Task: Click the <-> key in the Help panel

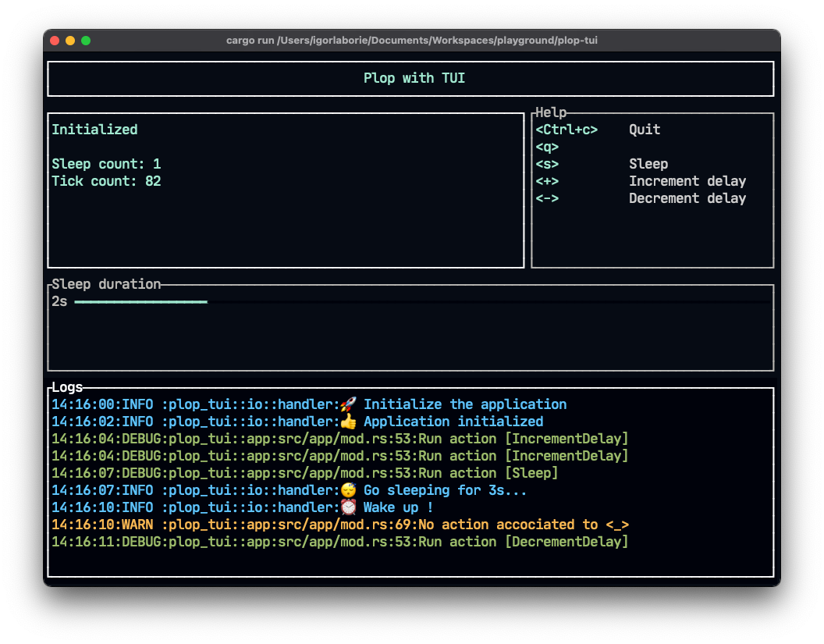Action: pyautogui.click(x=547, y=198)
